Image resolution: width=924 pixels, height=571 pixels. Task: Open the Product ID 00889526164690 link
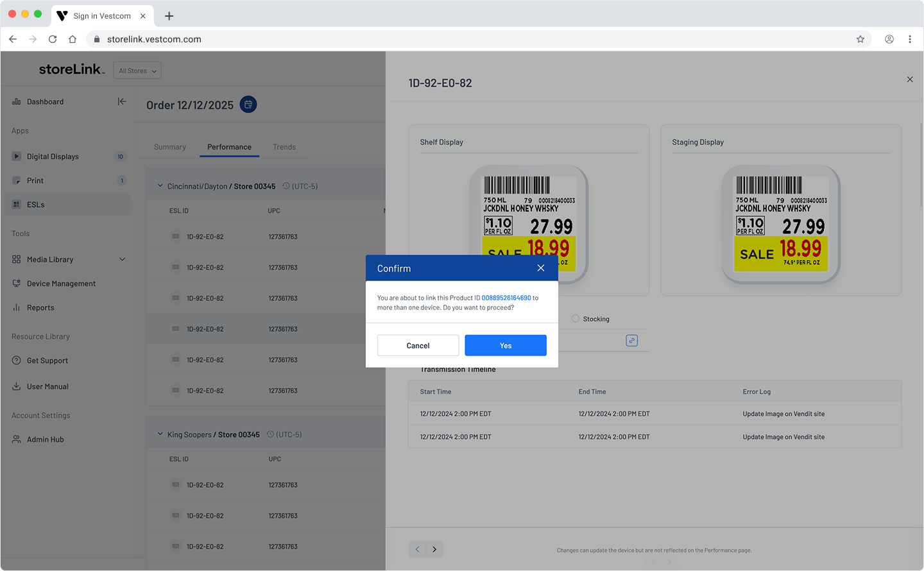(506, 298)
